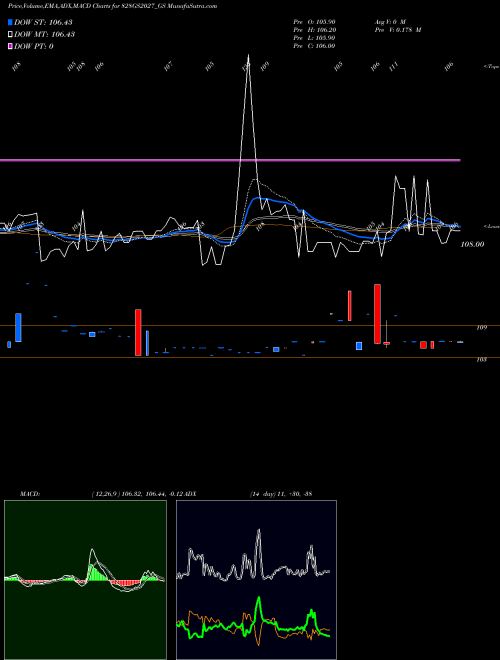Screen dimensions: 500x660
Task: Open the MACD histogram chart panel
Action: pyautogui.click(x=85, y=580)
